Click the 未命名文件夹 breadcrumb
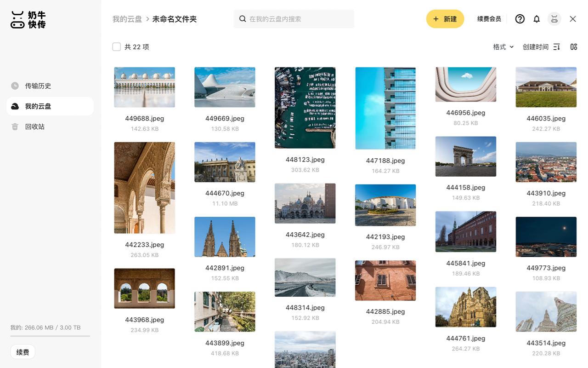This screenshot has height=368, width=588. point(175,19)
